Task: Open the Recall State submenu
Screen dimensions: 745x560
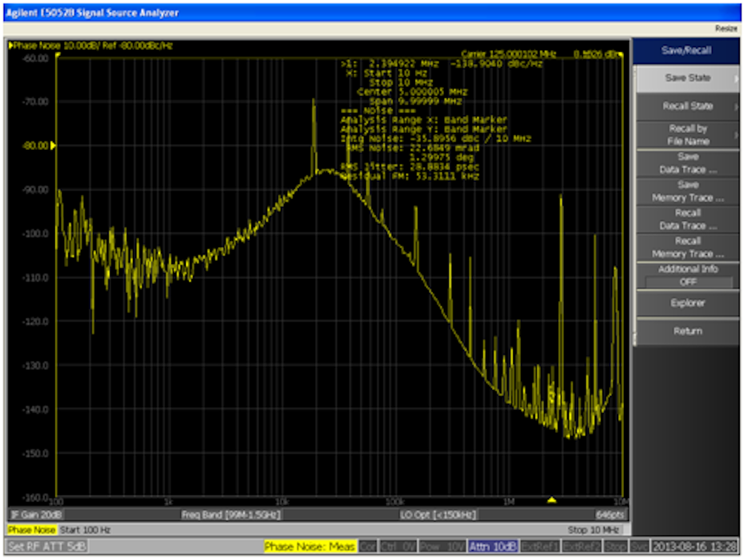Action: pyautogui.click(x=687, y=106)
